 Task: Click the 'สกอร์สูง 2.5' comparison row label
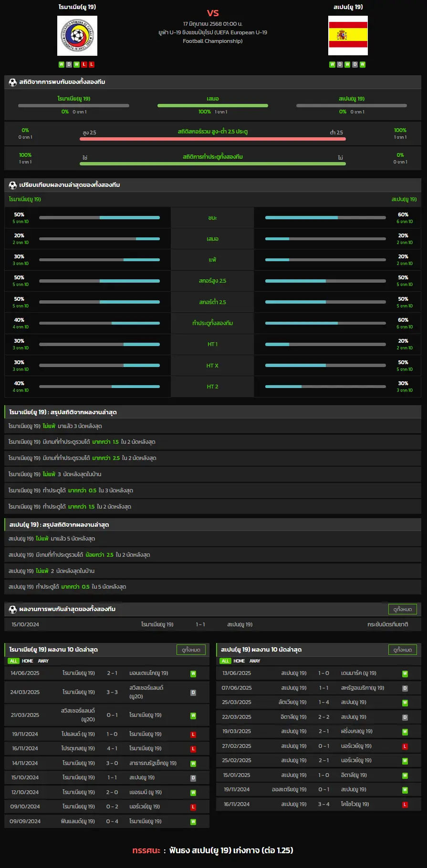pos(213,281)
